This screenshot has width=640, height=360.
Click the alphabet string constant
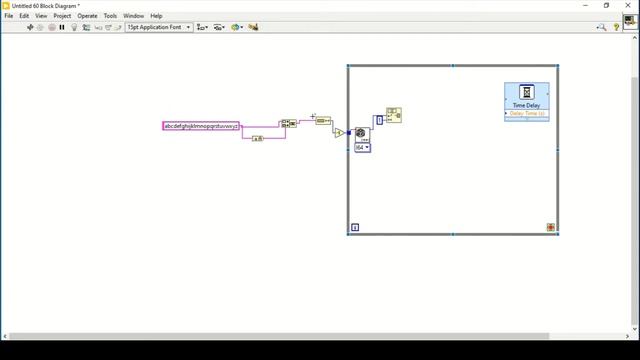(201, 126)
